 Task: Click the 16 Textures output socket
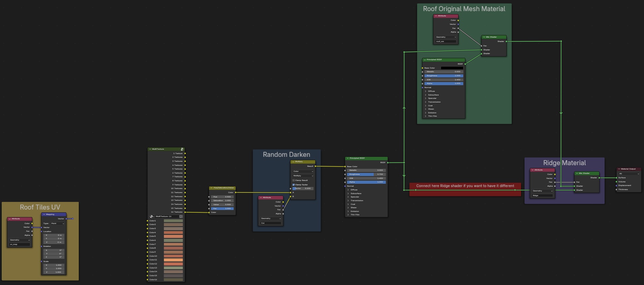tap(185, 212)
